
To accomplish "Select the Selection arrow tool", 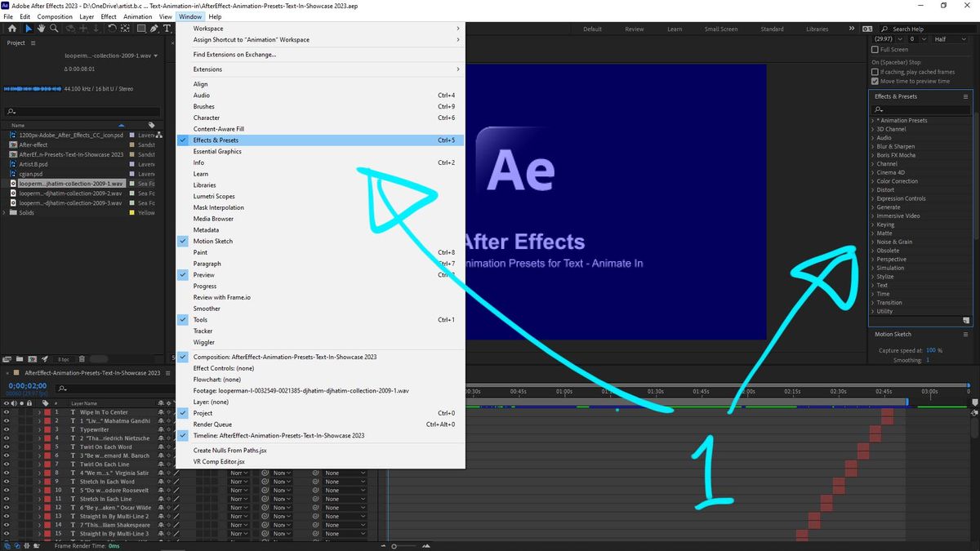I will pos(29,28).
